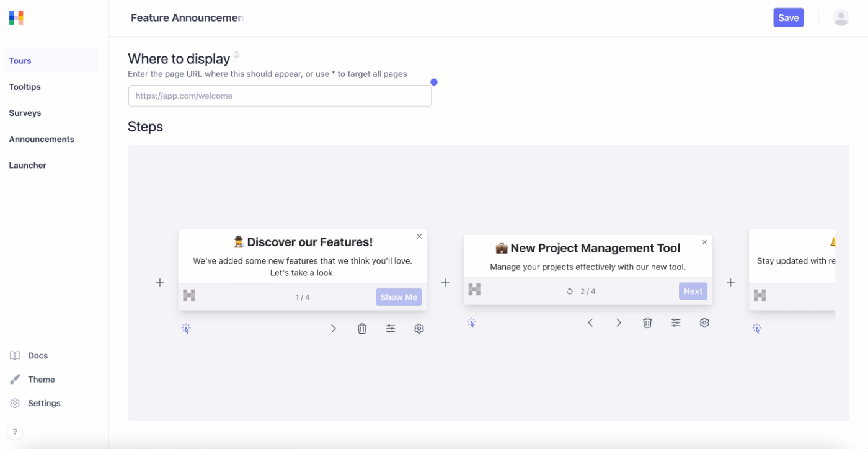Save the feature announcement
868x449 pixels.
788,17
